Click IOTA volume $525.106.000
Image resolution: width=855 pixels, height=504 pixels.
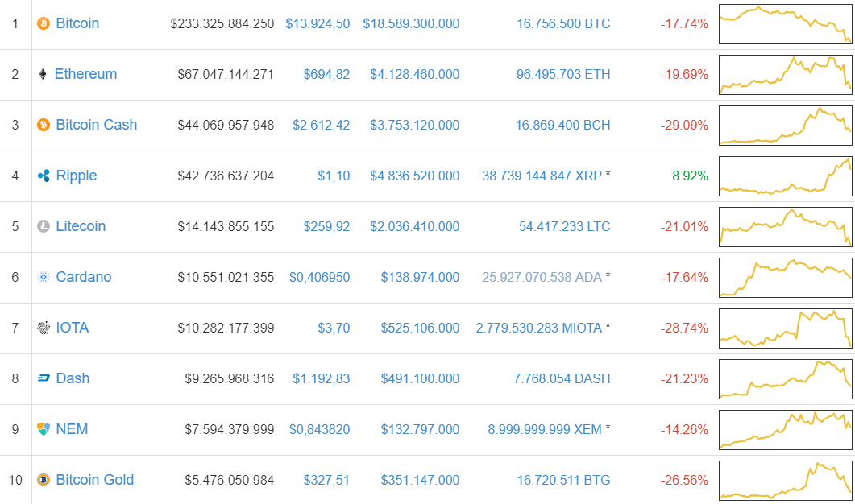tap(420, 328)
